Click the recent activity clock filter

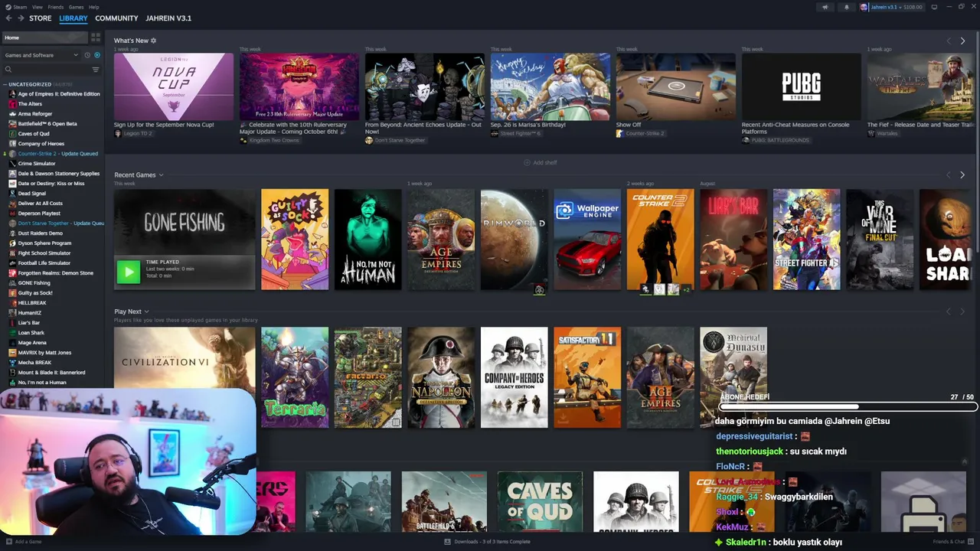tap(87, 55)
